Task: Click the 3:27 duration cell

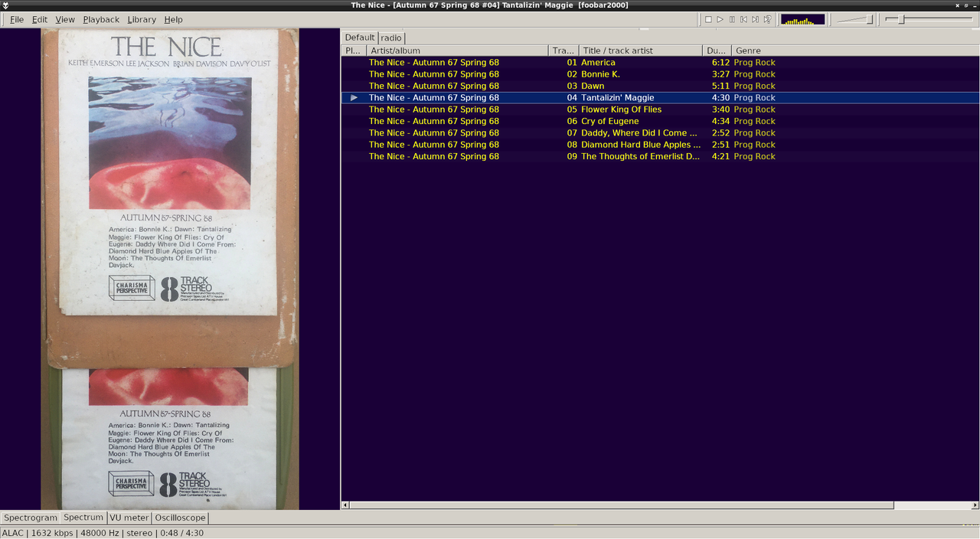Action: 720,74
